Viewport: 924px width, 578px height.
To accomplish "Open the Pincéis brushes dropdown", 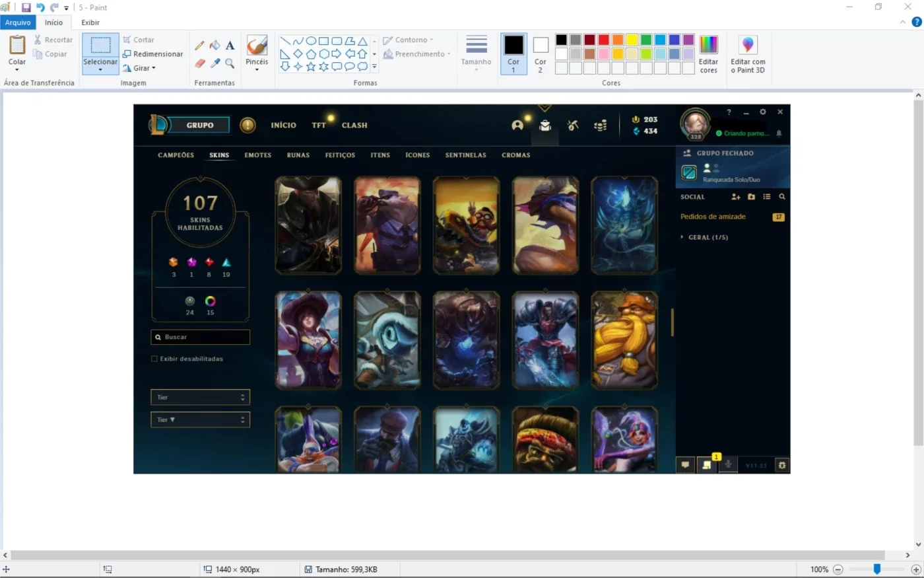I will (257, 70).
